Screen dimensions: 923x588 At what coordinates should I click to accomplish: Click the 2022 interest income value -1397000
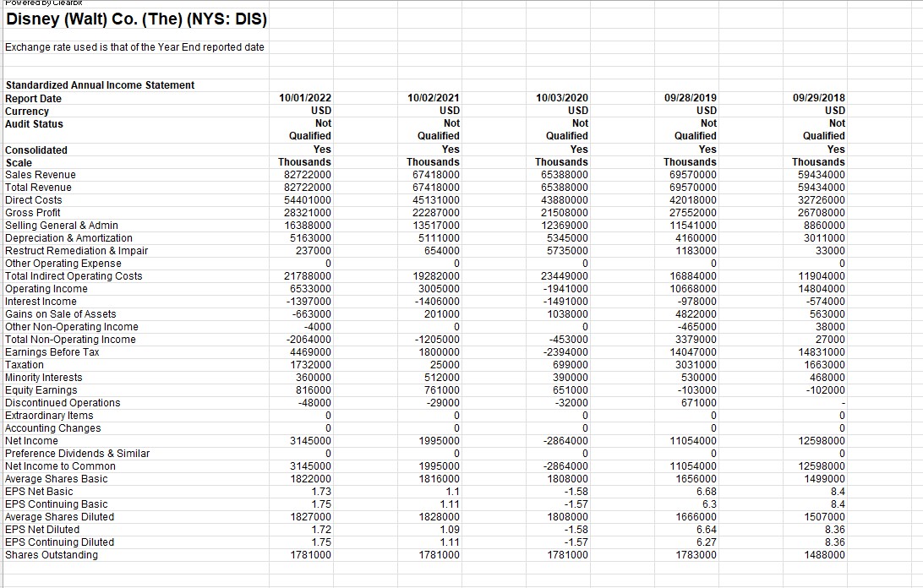[x=309, y=302]
